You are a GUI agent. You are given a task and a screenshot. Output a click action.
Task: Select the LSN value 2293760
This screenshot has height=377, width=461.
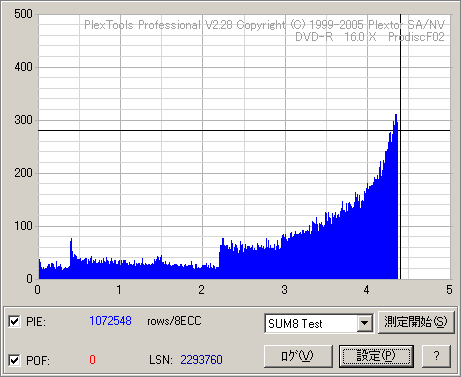pyautogui.click(x=201, y=360)
